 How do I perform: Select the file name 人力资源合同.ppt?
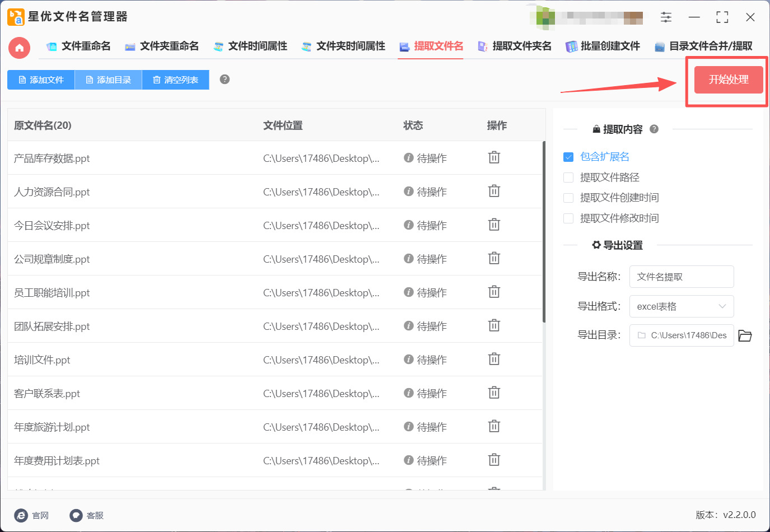coord(52,192)
